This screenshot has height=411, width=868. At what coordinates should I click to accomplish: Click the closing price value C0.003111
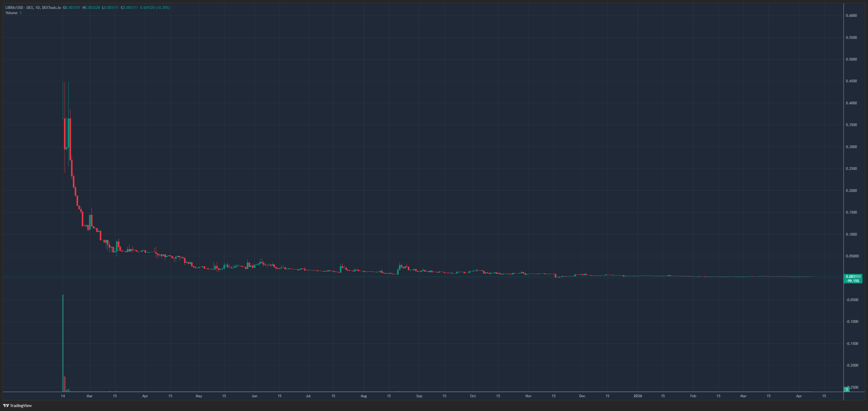130,7
